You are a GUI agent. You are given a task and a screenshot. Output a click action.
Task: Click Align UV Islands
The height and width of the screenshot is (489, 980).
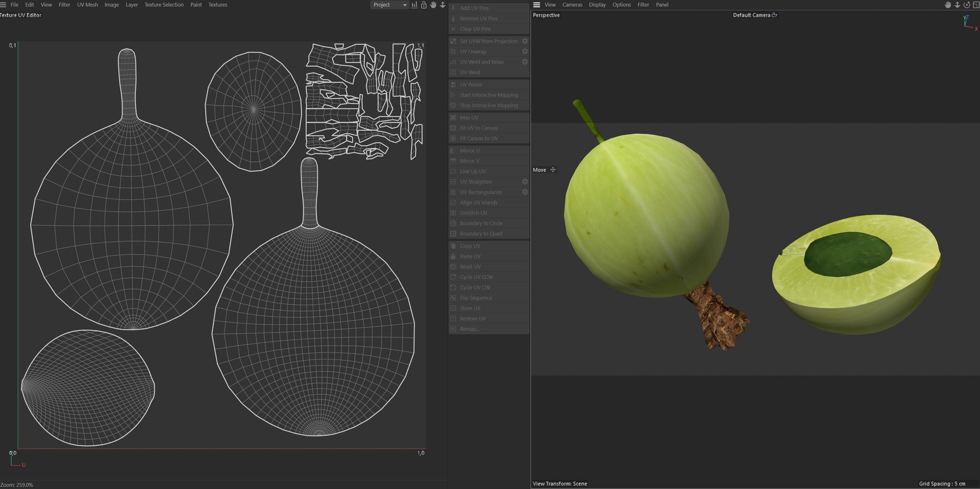489,202
